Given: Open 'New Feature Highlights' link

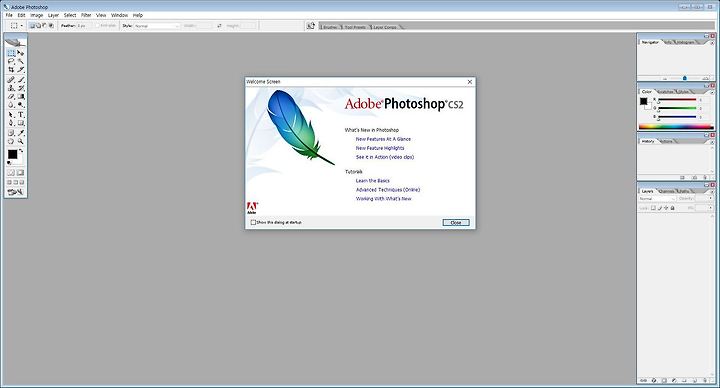Looking at the screenshot, I should pos(380,148).
